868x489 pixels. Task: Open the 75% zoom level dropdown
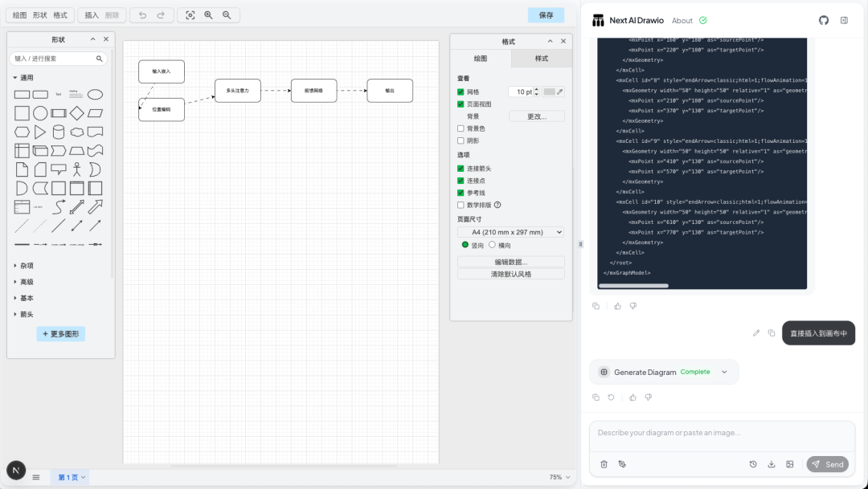[559, 477]
